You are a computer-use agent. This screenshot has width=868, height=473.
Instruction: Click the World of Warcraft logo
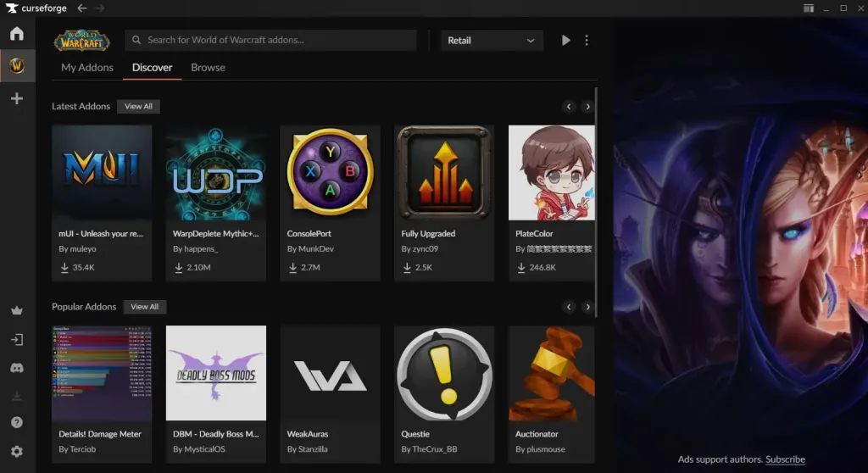(x=82, y=41)
